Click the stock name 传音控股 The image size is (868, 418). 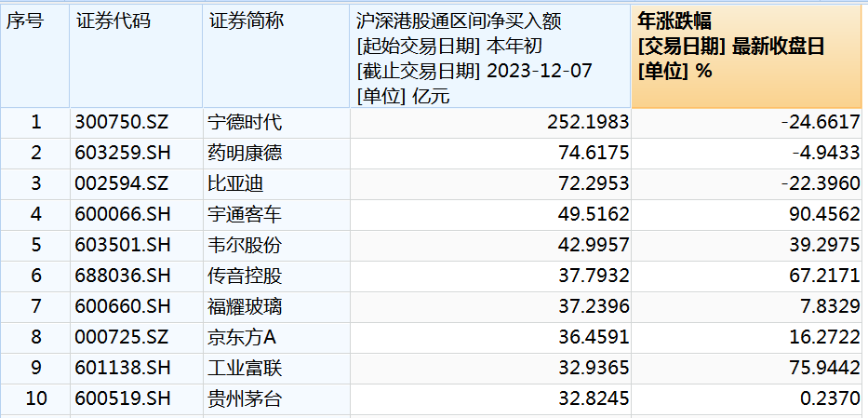tap(245, 276)
